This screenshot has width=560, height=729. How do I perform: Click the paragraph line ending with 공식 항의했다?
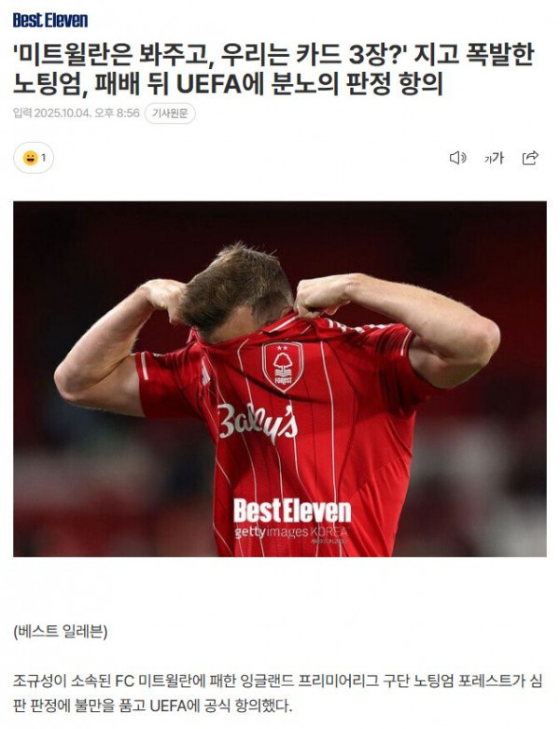pyautogui.click(x=153, y=706)
